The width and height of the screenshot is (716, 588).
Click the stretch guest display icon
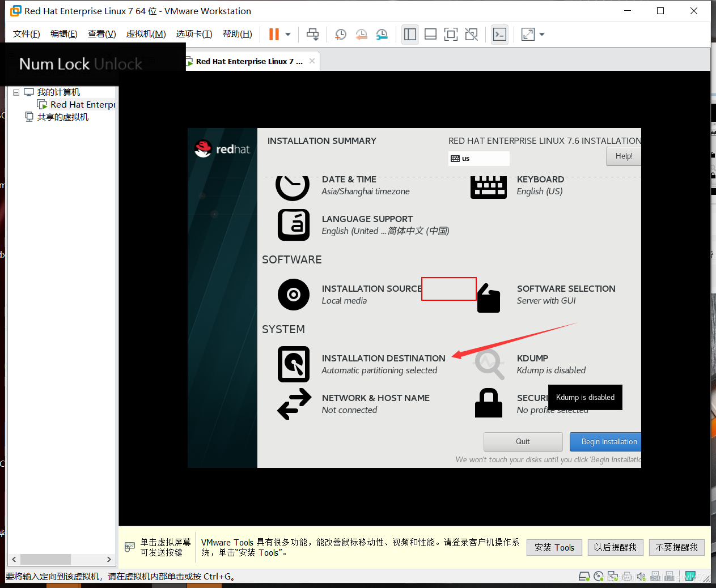(528, 35)
